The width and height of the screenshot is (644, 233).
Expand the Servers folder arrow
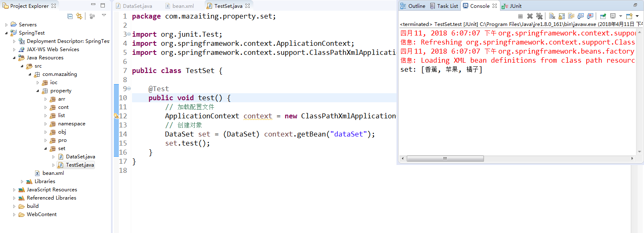click(7, 25)
